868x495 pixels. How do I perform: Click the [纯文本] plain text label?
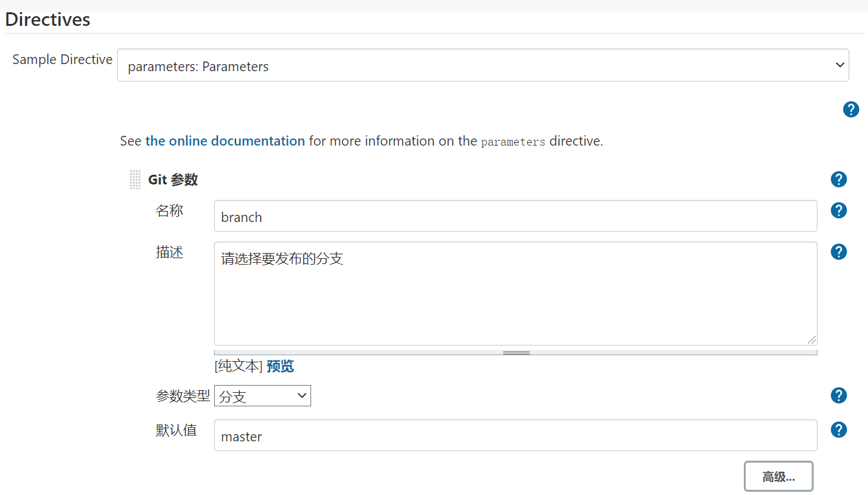click(239, 366)
